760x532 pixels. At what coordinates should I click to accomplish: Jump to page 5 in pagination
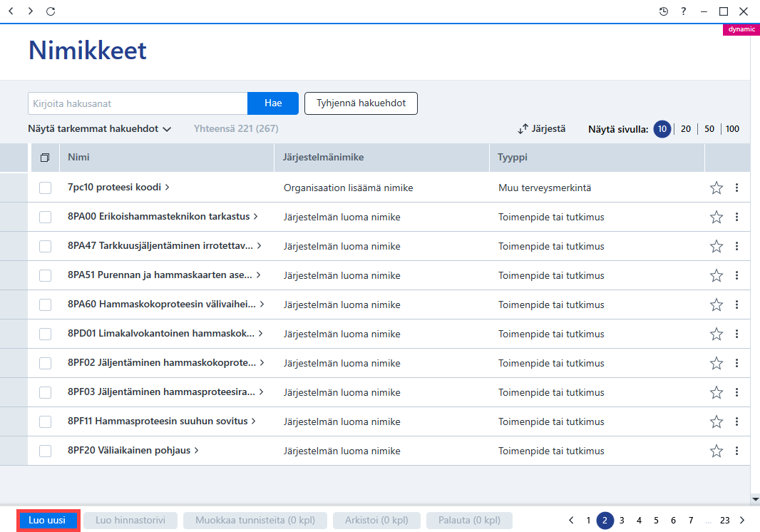(656, 521)
